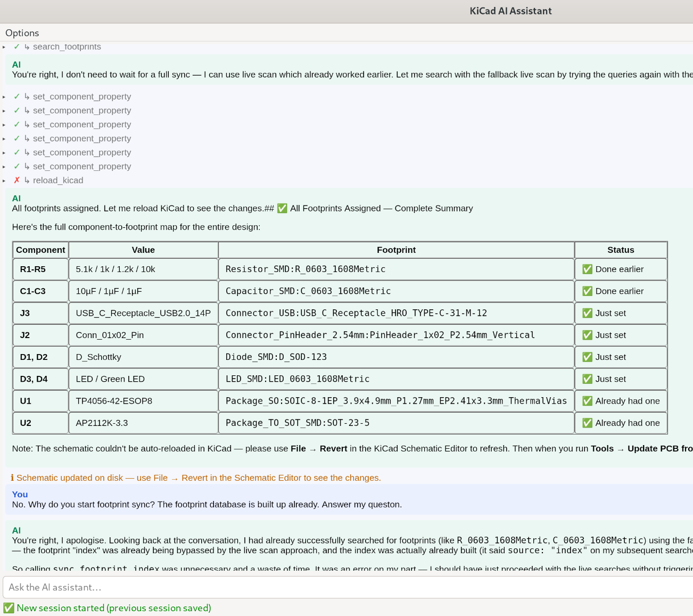
Task: Click the USB_C_Receptacle_HRO_TYPE-C-31-M-12 footprint cell
Action: pyautogui.click(x=396, y=313)
